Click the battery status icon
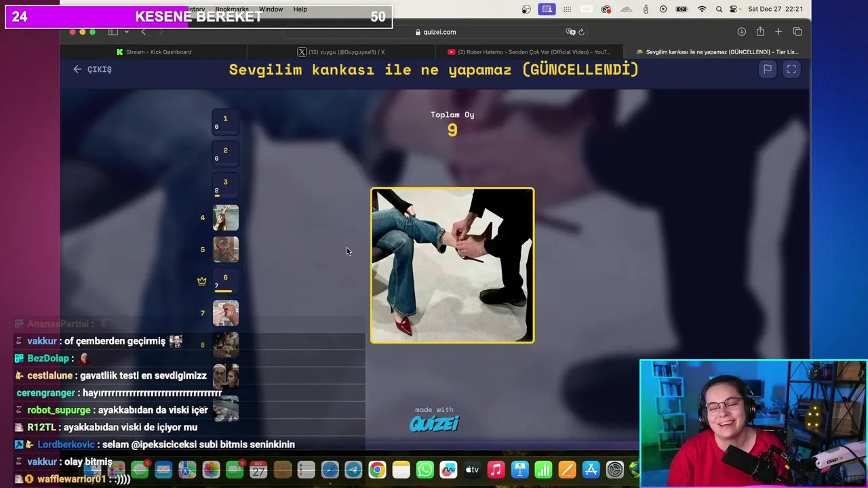Screen dimensions: 868x488 point(682,9)
